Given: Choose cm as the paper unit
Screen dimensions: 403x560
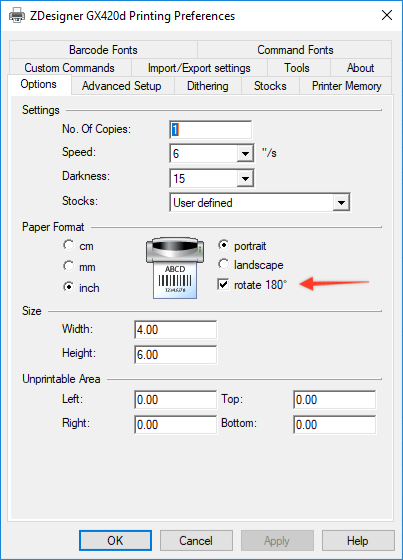Looking at the screenshot, I should click(x=68, y=245).
